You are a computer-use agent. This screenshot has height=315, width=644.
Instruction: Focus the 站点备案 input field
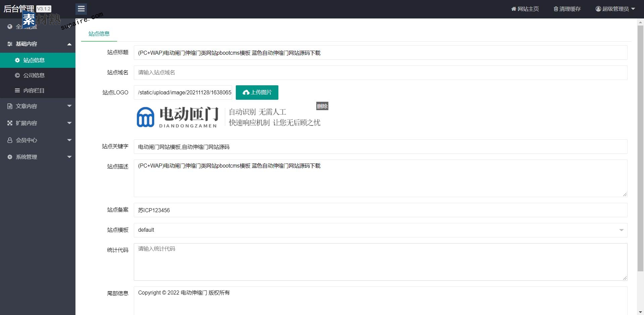tap(380, 210)
